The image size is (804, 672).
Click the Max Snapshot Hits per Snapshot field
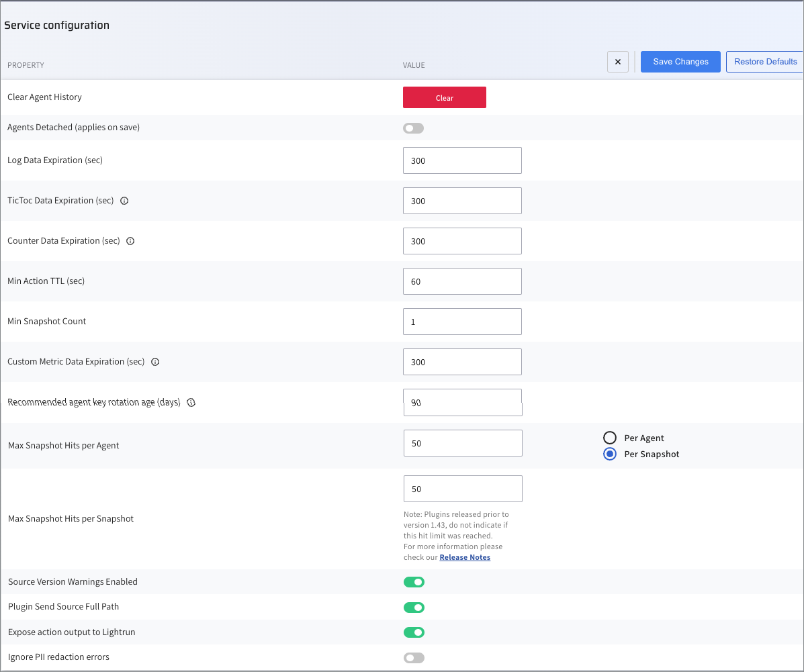(x=463, y=489)
